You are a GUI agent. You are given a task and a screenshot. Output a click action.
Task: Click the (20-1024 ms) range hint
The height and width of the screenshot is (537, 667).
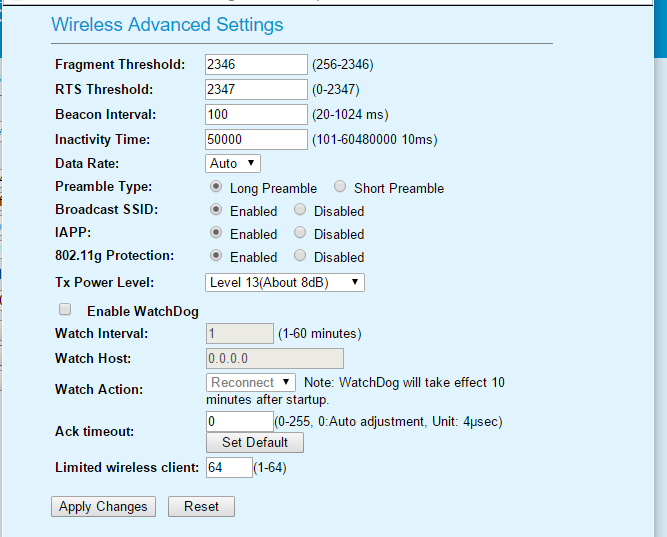[350, 115]
